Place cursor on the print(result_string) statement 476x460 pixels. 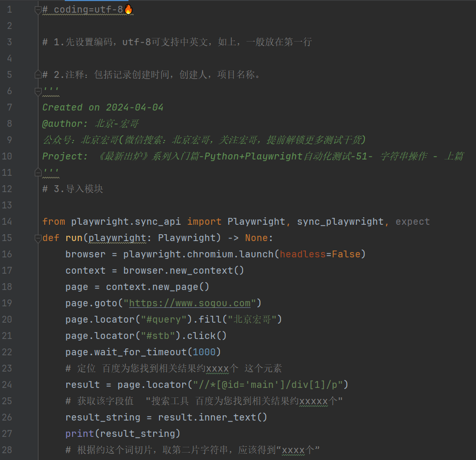pyautogui.click(x=121, y=433)
